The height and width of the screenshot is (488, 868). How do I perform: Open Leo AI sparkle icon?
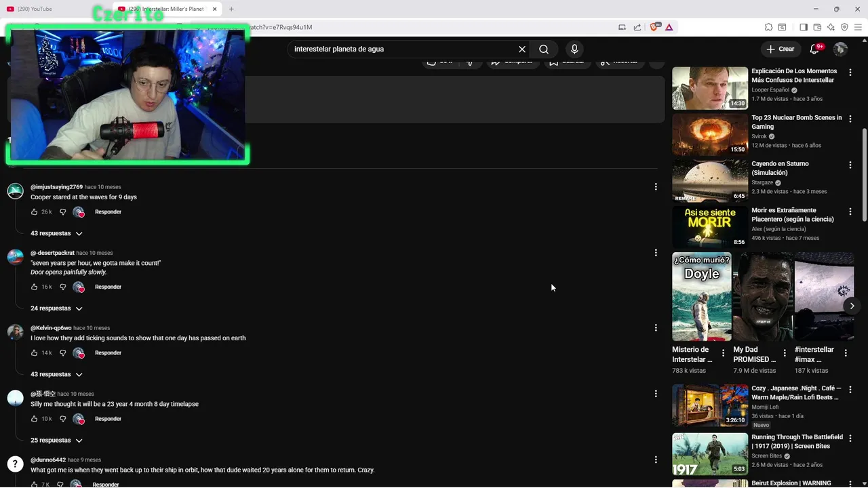coord(831,27)
